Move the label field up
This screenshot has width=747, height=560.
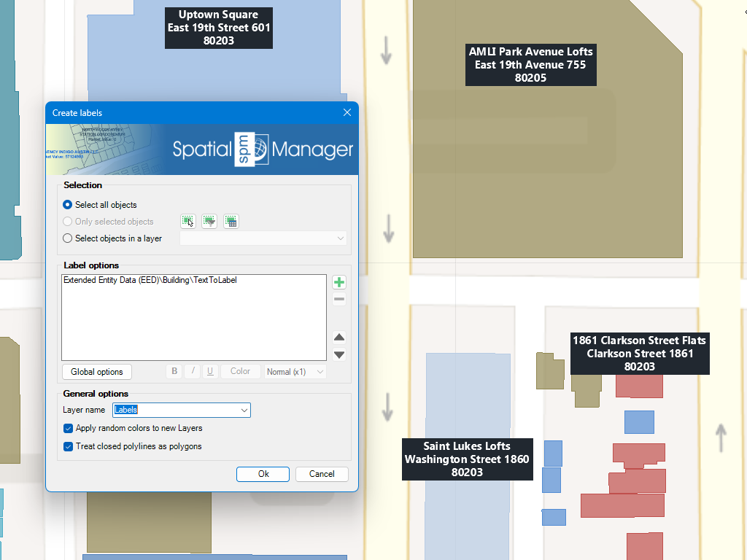339,338
